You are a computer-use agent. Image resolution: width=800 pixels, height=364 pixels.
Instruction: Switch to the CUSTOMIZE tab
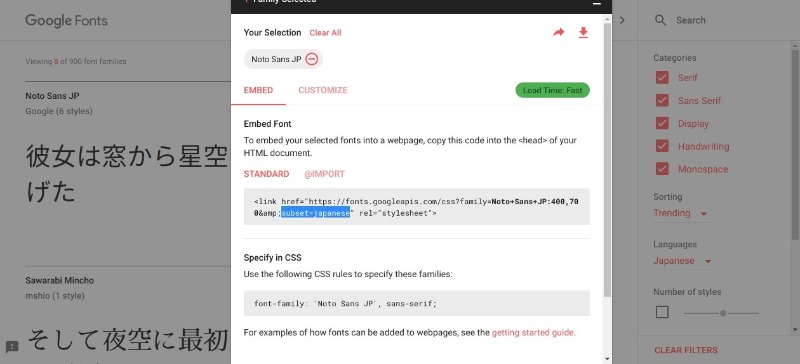(x=323, y=90)
